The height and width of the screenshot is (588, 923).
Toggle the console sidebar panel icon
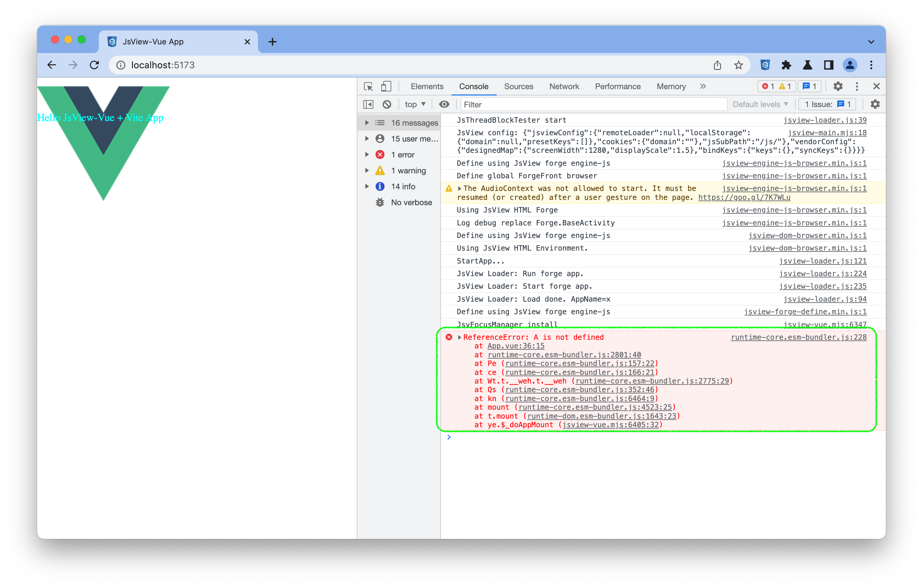[368, 104]
